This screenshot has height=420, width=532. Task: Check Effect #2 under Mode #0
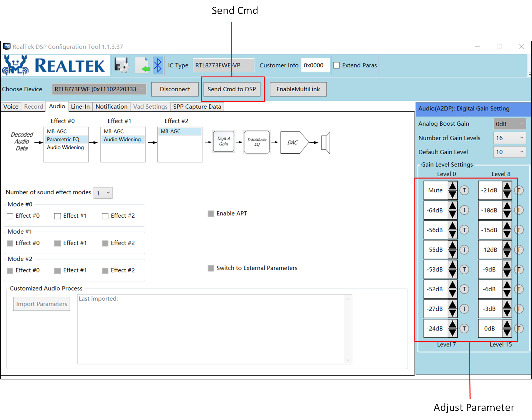click(105, 216)
